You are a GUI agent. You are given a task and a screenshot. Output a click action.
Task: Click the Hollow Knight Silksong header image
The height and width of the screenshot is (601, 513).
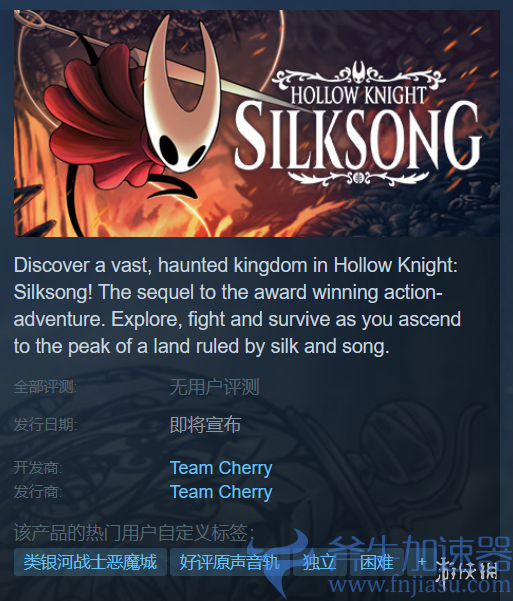[256, 123]
